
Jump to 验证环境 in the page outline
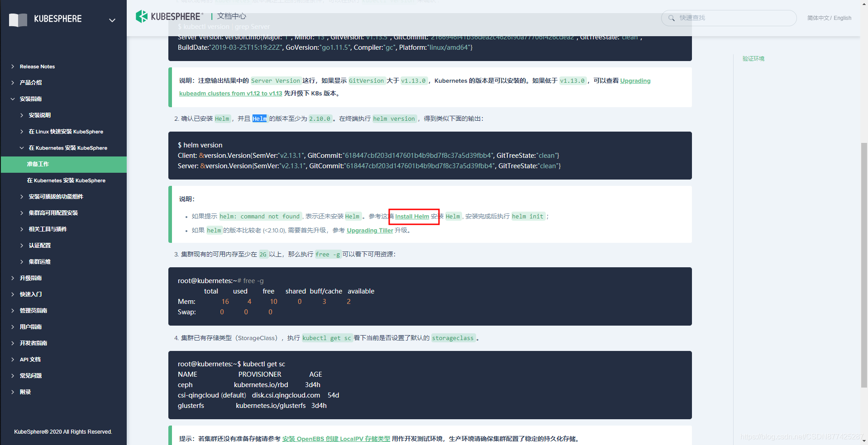click(x=753, y=59)
